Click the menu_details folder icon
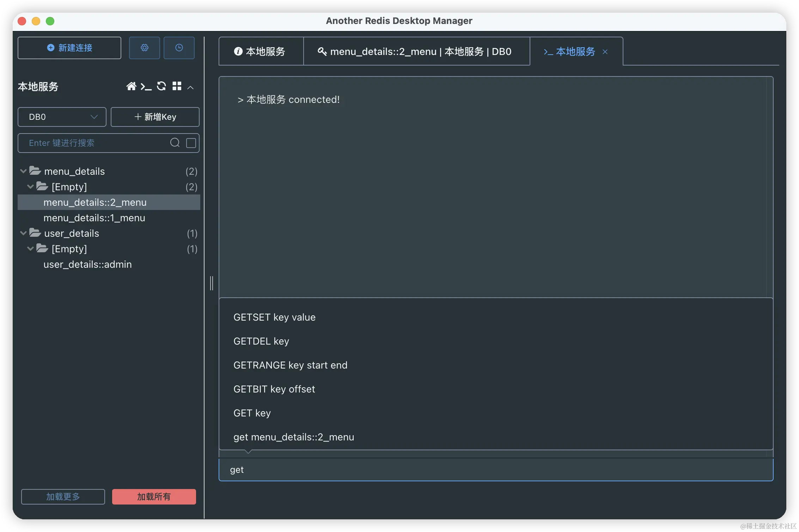 pyautogui.click(x=35, y=171)
